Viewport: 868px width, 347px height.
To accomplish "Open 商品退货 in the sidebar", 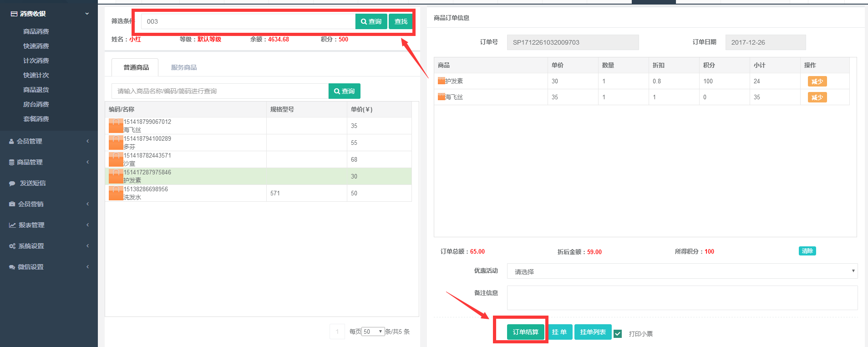I will tap(36, 90).
